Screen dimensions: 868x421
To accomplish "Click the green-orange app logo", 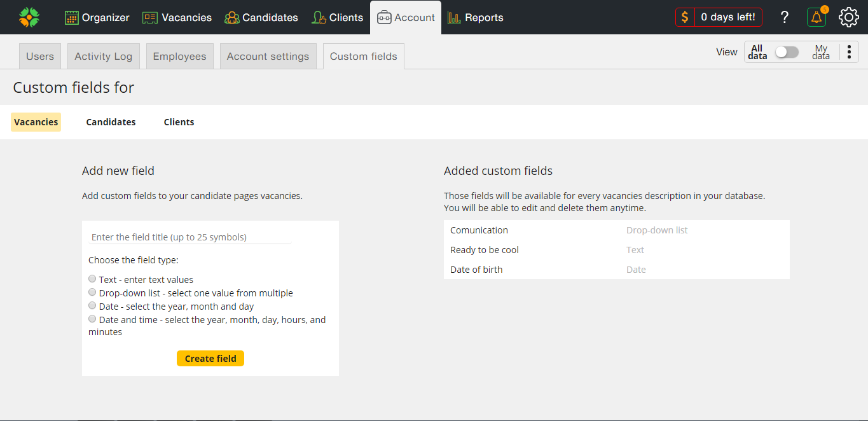I will pos(29,17).
